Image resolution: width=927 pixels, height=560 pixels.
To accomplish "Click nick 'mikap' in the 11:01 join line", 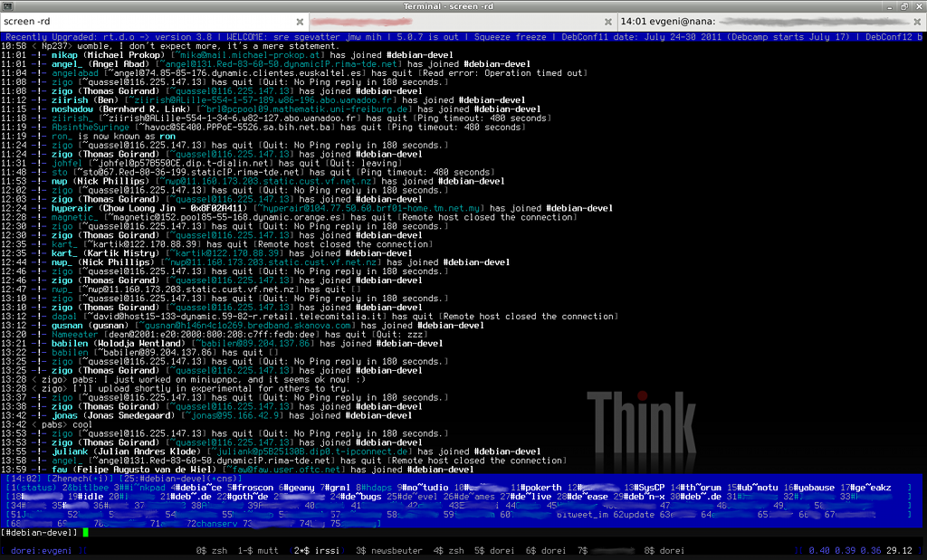I will pyautogui.click(x=64, y=55).
